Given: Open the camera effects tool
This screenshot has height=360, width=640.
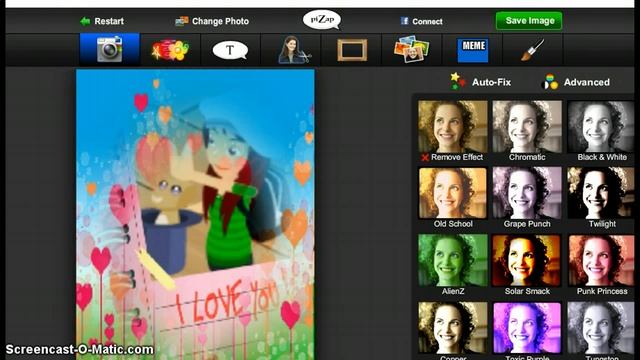Looking at the screenshot, I should pos(109,49).
